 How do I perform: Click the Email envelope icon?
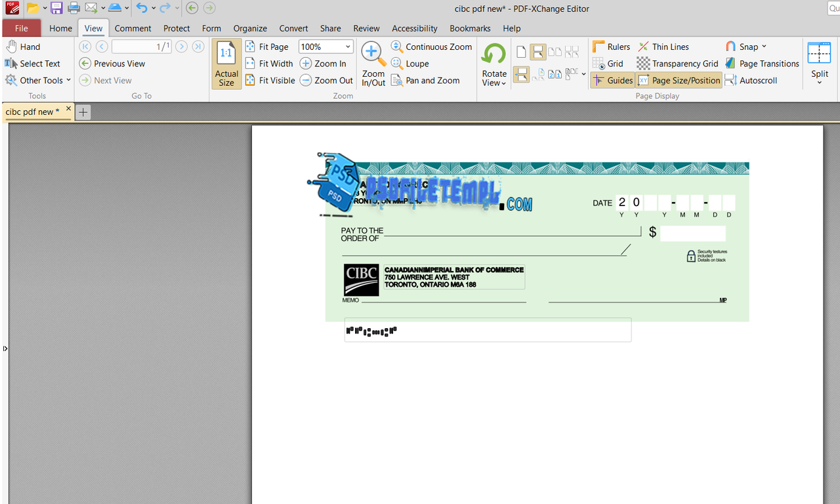click(91, 8)
